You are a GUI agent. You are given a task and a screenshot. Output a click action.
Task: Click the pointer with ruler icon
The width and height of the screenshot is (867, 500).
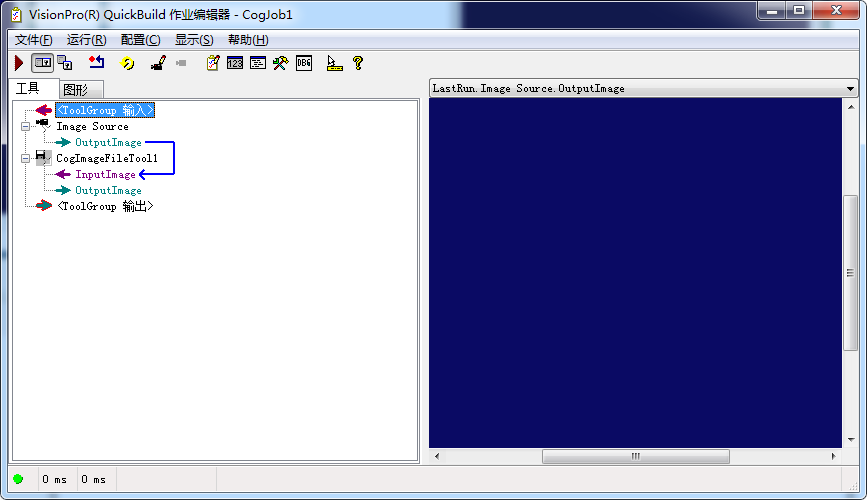pyautogui.click(x=334, y=63)
